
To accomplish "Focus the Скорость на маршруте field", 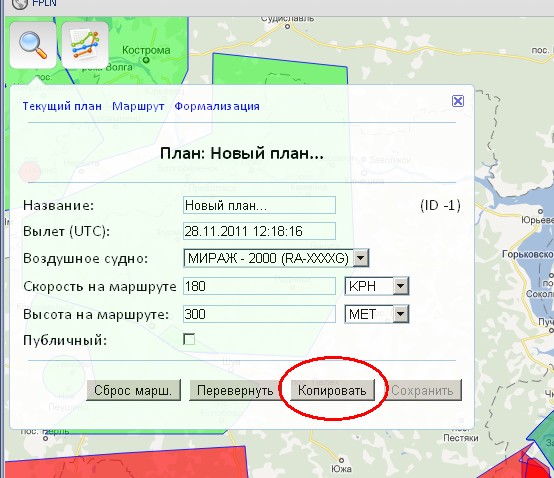I will pyautogui.click(x=259, y=286).
